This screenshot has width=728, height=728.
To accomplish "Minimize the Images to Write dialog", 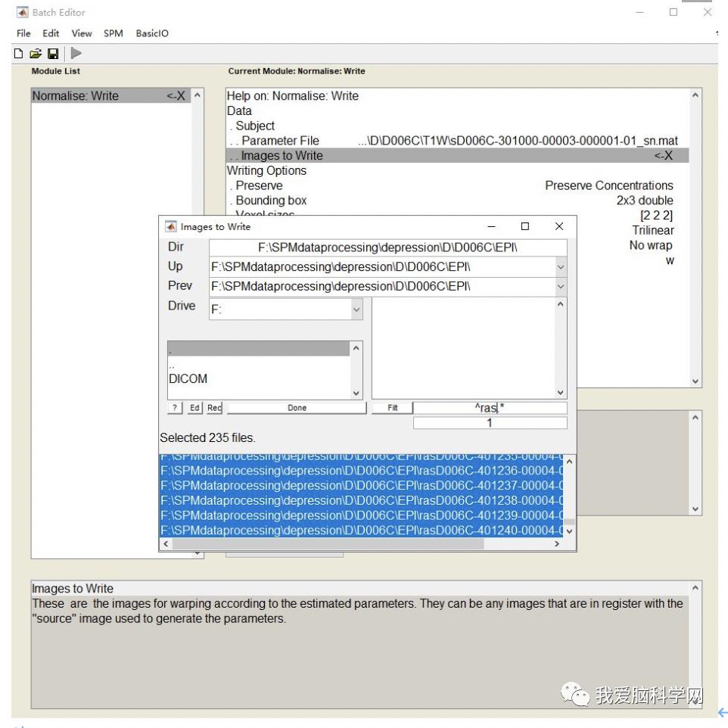I will tap(492, 226).
